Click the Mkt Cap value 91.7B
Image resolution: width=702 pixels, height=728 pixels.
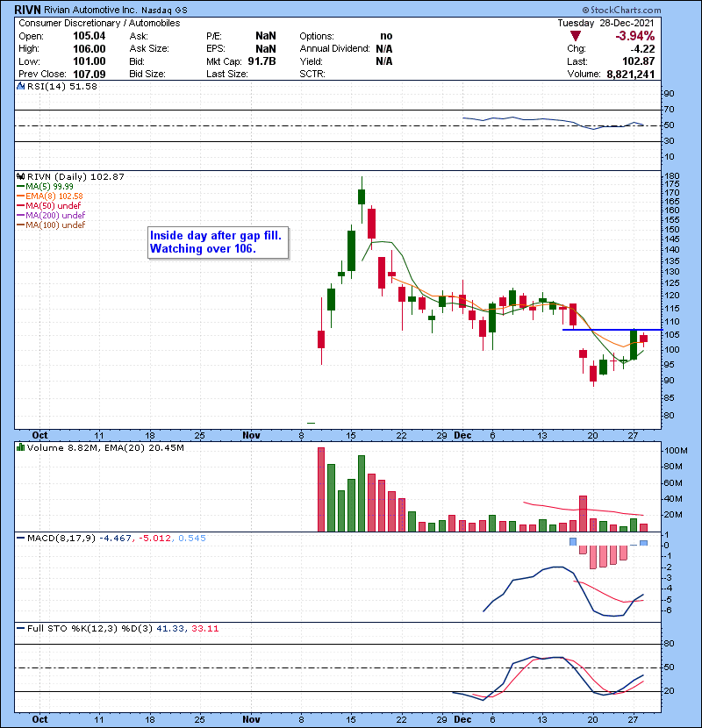tap(261, 61)
